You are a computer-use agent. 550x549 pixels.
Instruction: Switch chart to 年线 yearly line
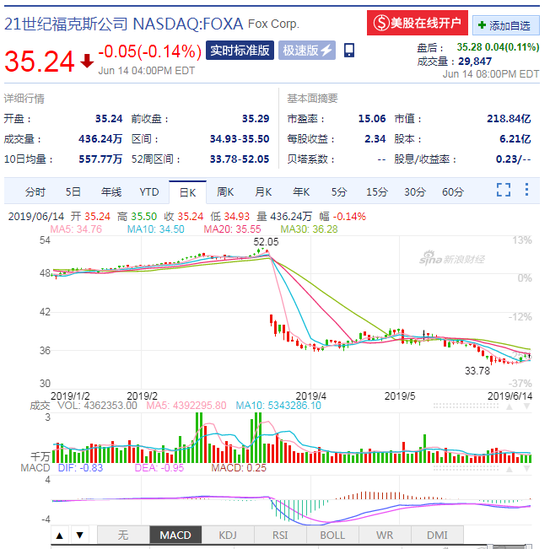point(111,192)
